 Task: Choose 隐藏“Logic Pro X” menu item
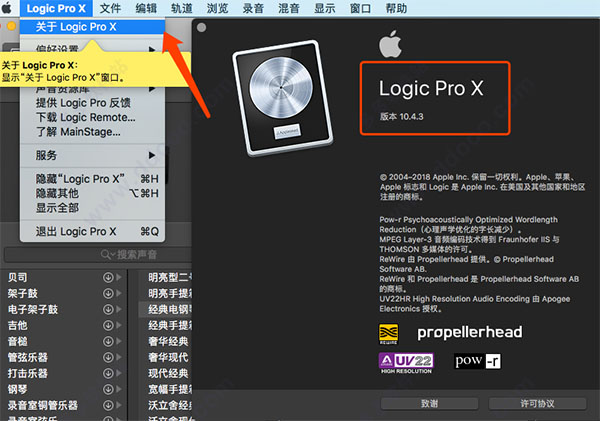[92, 179]
